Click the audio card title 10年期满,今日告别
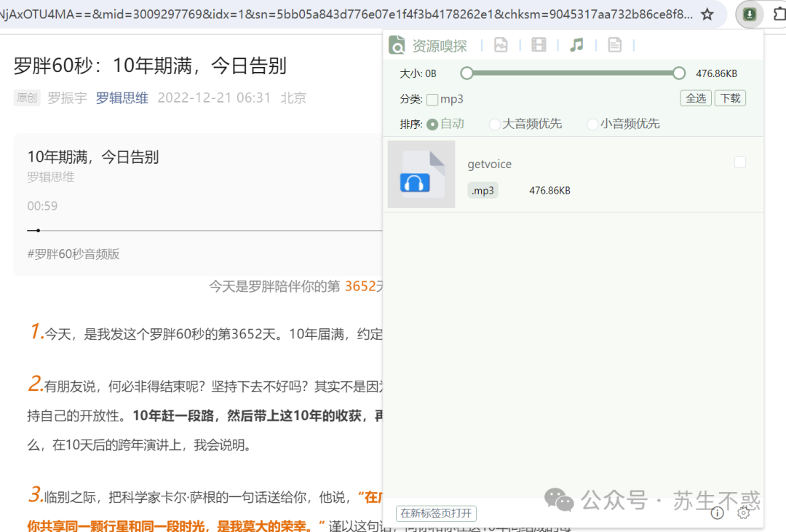Screen dimensions: 786x532 (x=93, y=157)
